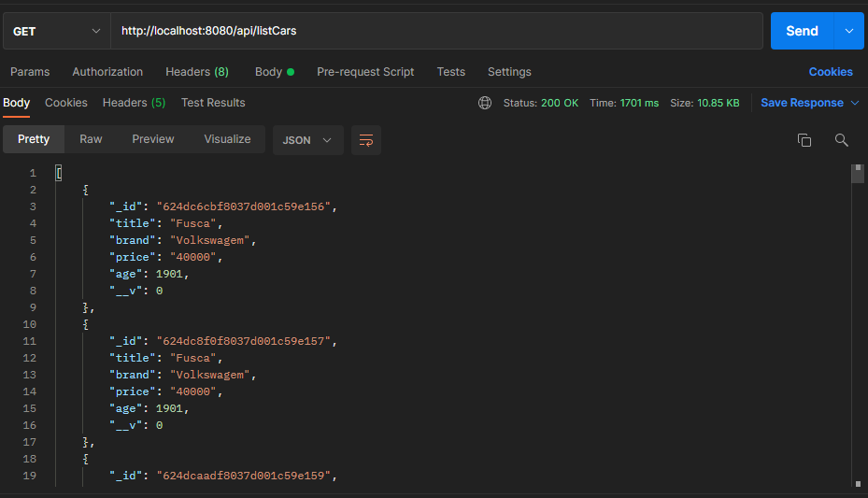Select the Preview view mode
This screenshot has width=868, height=498.
point(153,139)
